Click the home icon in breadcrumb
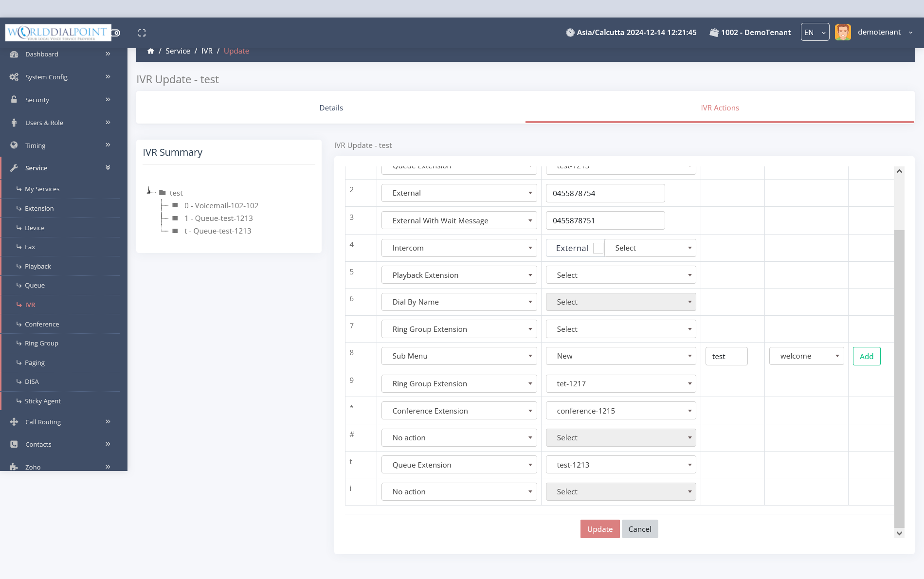 [151, 51]
